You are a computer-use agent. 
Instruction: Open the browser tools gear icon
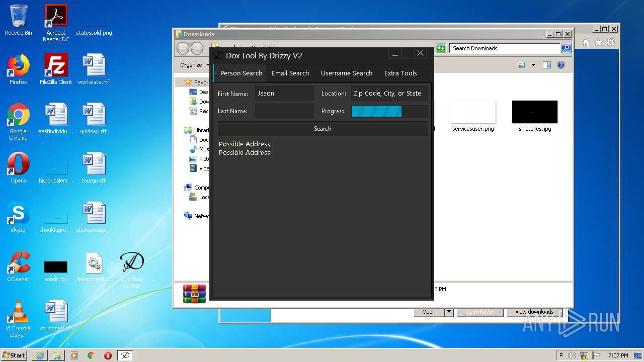[x=610, y=43]
